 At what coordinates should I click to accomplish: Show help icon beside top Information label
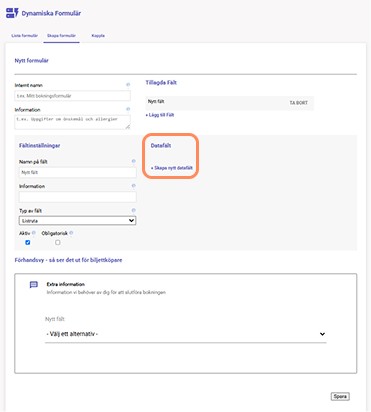(x=128, y=109)
